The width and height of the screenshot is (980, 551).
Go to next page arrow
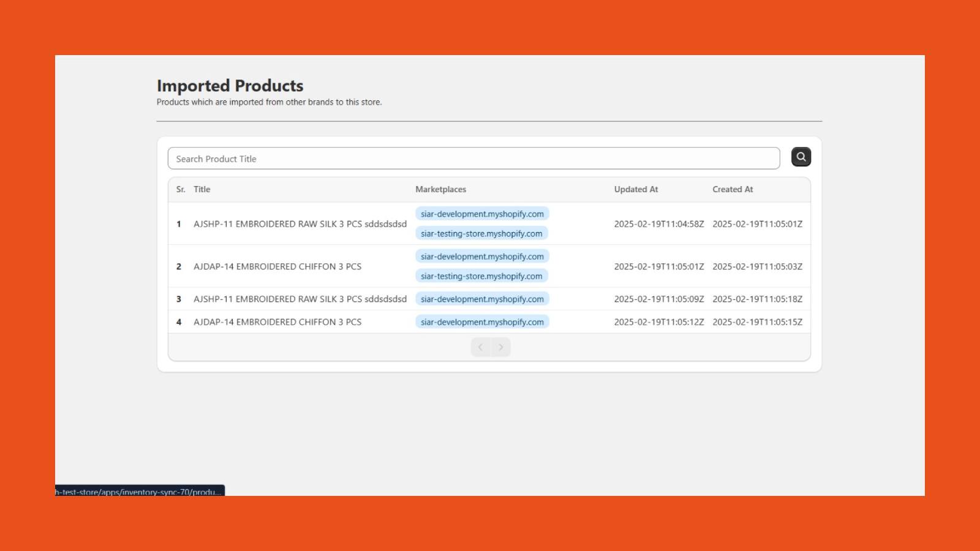point(501,347)
